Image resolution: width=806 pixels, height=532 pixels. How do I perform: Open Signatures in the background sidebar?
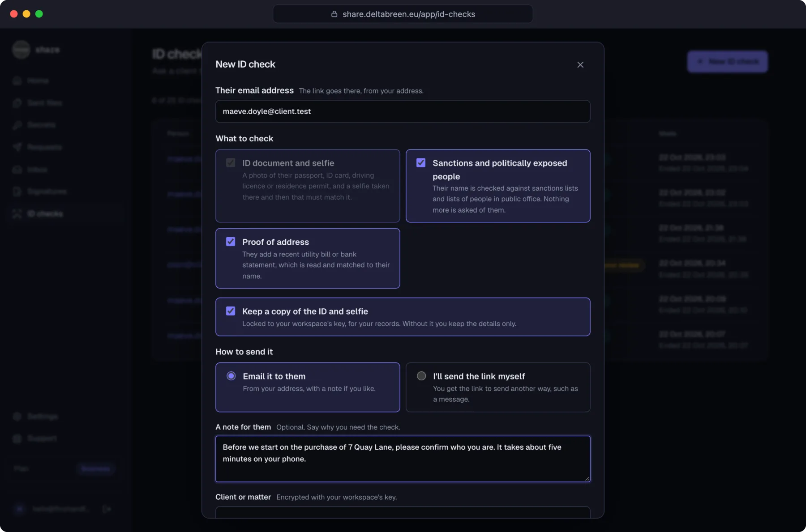coord(40,192)
